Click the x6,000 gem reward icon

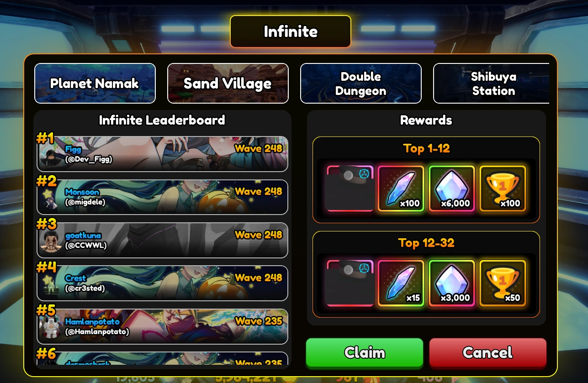click(452, 189)
